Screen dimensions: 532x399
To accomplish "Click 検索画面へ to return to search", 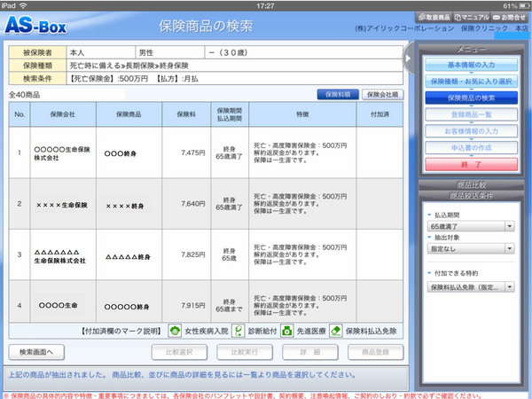I will [x=36, y=351].
